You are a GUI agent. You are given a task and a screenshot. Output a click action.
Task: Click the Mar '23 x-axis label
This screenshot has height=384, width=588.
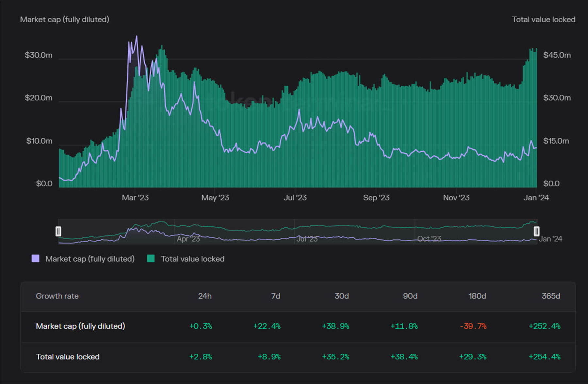pos(135,198)
